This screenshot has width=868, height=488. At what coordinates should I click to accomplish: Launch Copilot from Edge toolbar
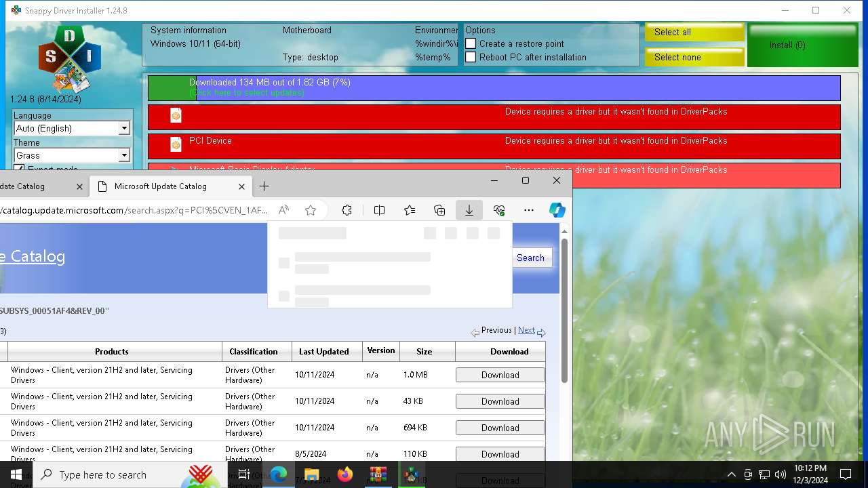click(x=557, y=210)
